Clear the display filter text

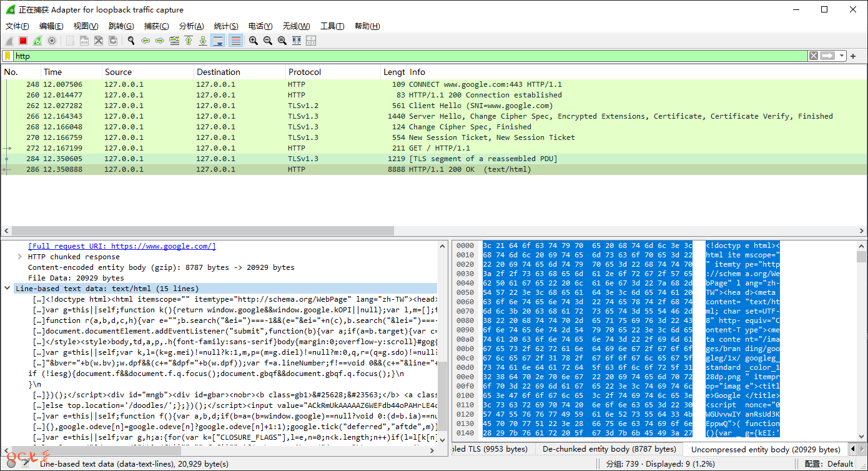[x=813, y=56]
